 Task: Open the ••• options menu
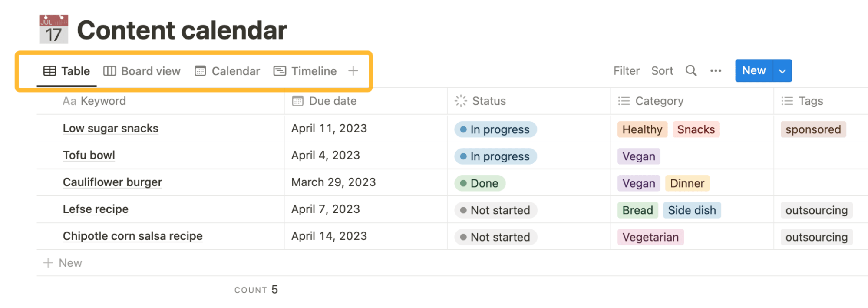715,70
